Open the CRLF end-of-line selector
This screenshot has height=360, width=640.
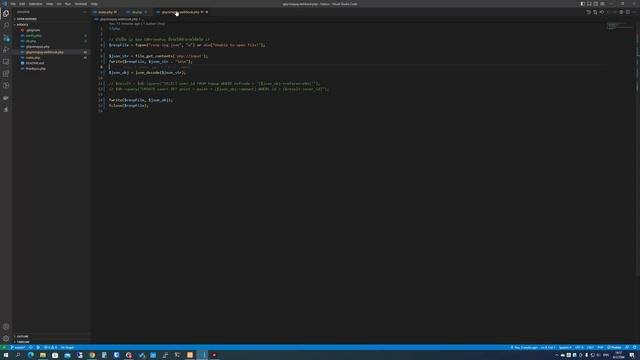[590, 347]
